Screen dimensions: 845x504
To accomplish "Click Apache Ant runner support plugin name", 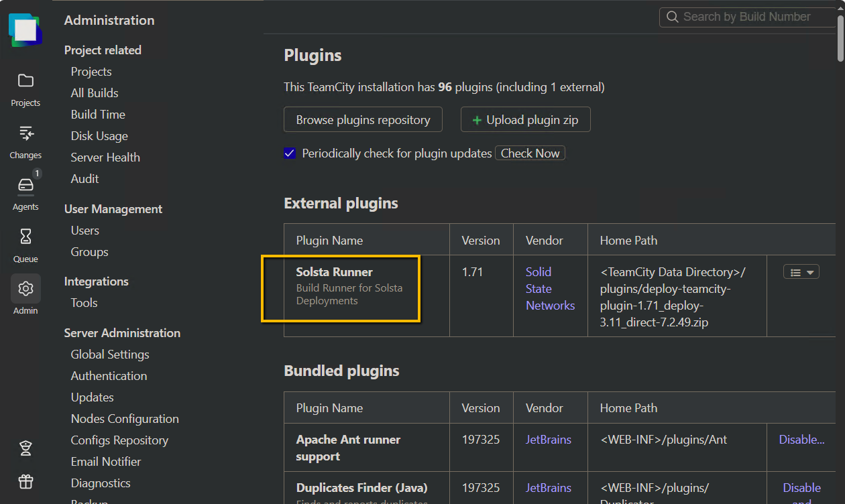I will (348, 448).
